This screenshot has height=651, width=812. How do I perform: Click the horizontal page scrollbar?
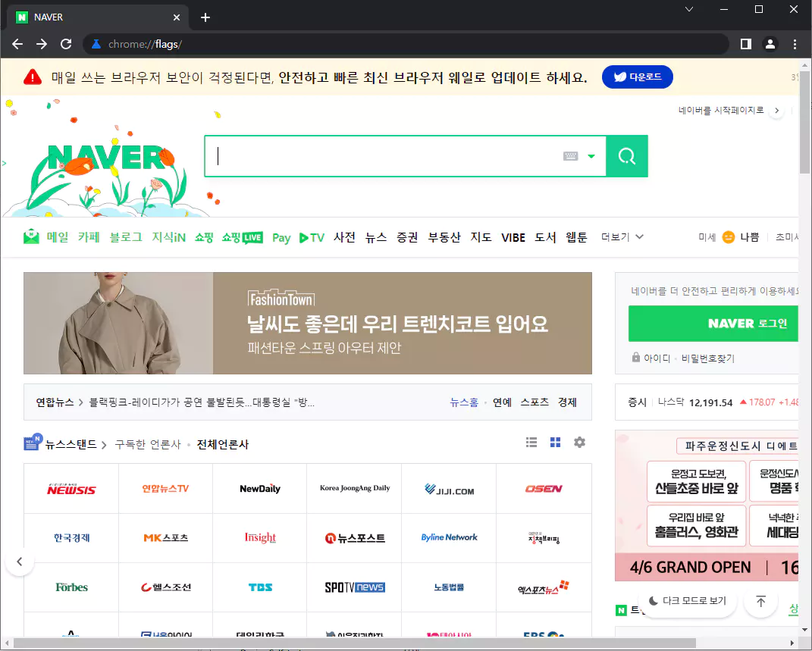click(x=355, y=643)
